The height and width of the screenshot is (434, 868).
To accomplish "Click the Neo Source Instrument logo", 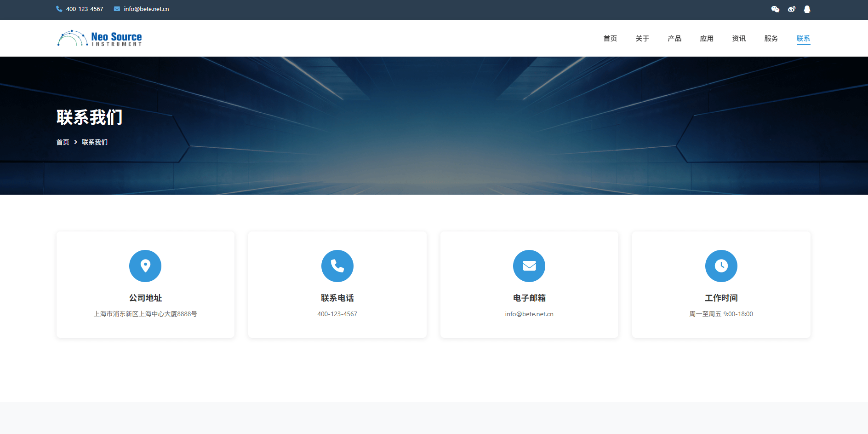I will (100, 38).
